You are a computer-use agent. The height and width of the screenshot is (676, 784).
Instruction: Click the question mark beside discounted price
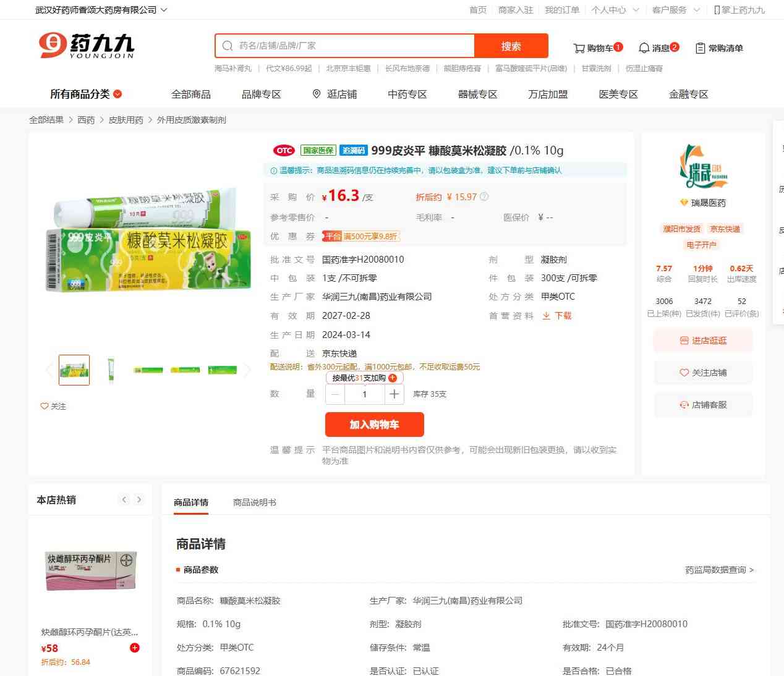484,197
